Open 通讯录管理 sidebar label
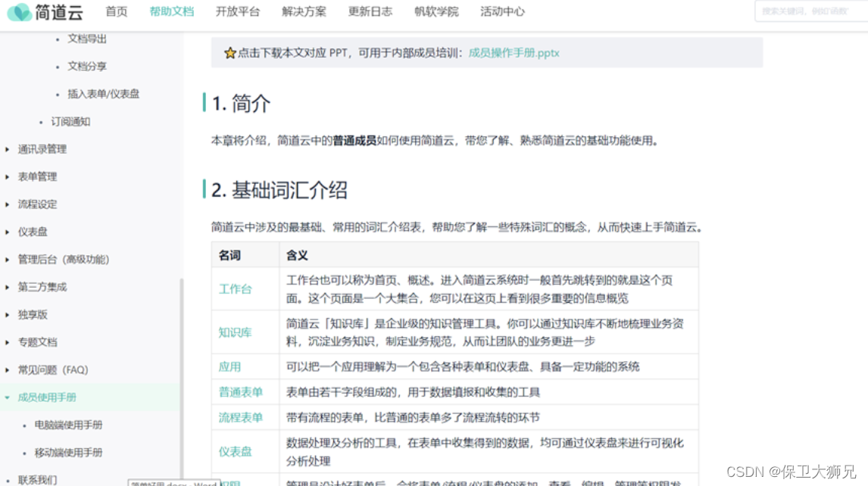This screenshot has width=868, height=486. pos(42,149)
